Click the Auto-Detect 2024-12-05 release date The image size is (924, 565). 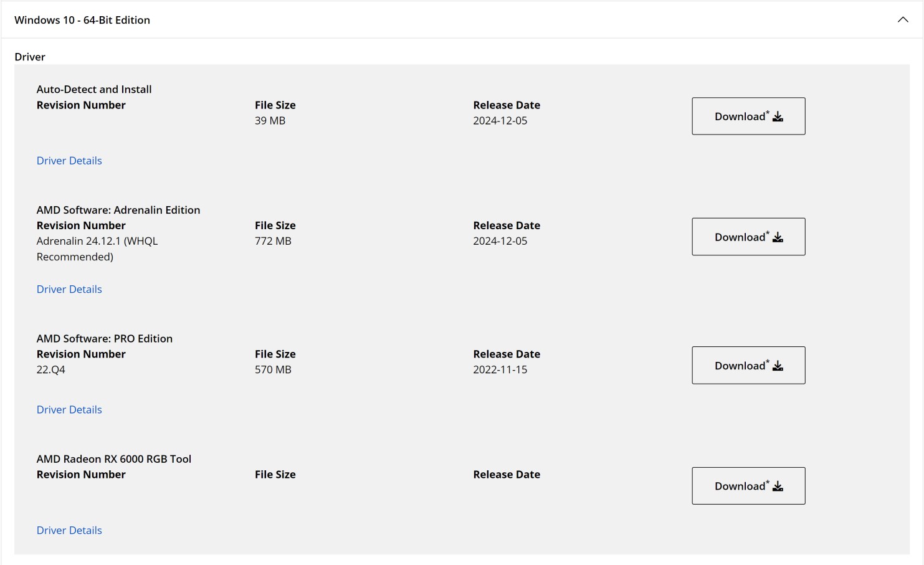point(500,121)
